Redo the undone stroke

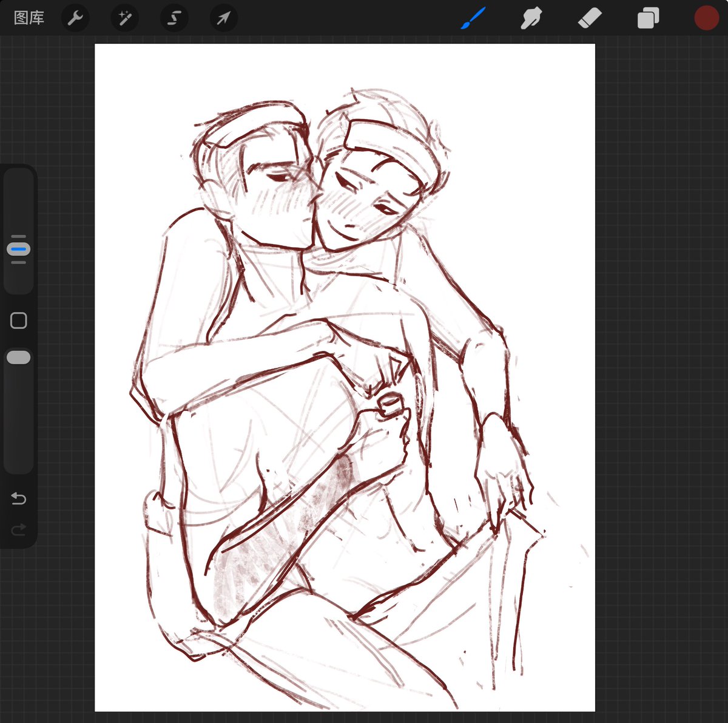19,530
